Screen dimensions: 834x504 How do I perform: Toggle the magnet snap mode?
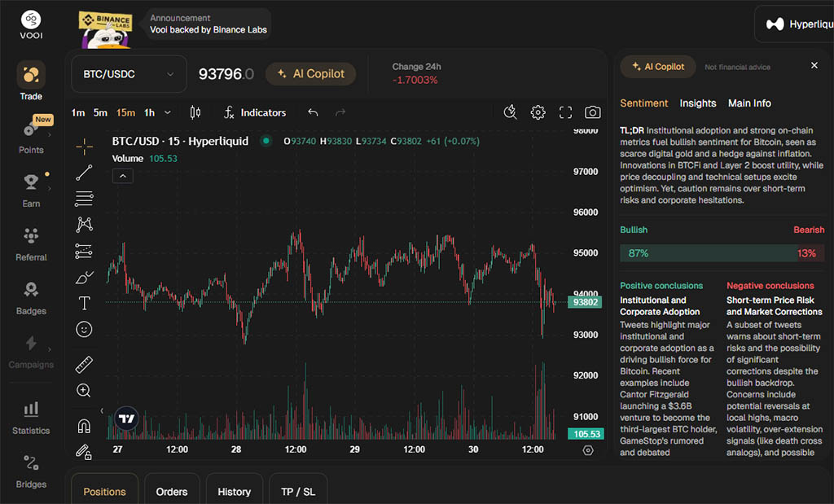(84, 426)
